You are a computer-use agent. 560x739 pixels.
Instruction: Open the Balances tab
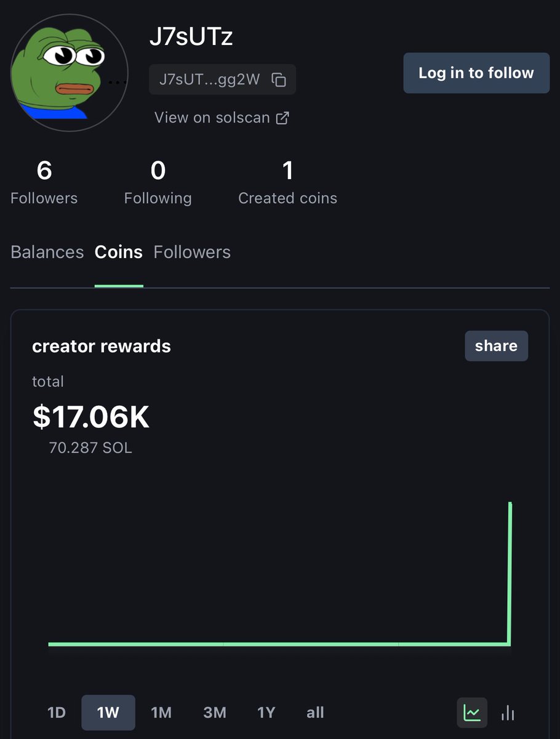coord(47,252)
